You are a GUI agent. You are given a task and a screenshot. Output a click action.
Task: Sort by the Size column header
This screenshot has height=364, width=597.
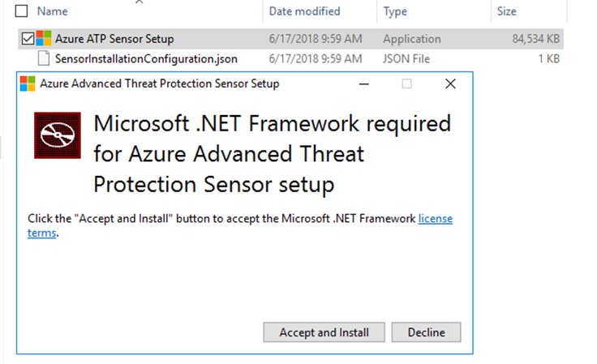pyautogui.click(x=507, y=11)
